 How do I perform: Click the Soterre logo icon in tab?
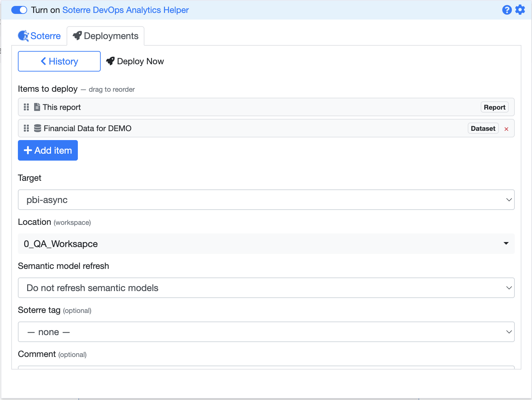click(24, 36)
